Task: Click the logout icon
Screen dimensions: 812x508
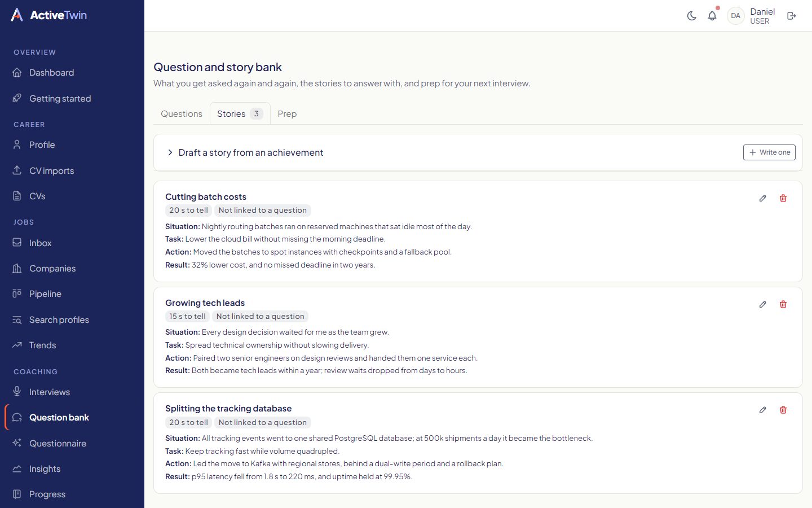Action: coord(792,16)
